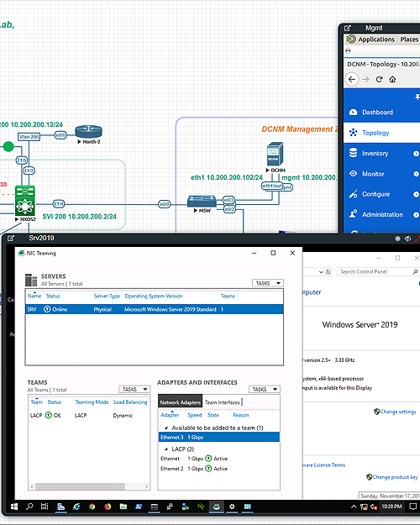
Task: Open Adapters and Interfaces TASKS dropdown
Action: 265,389
